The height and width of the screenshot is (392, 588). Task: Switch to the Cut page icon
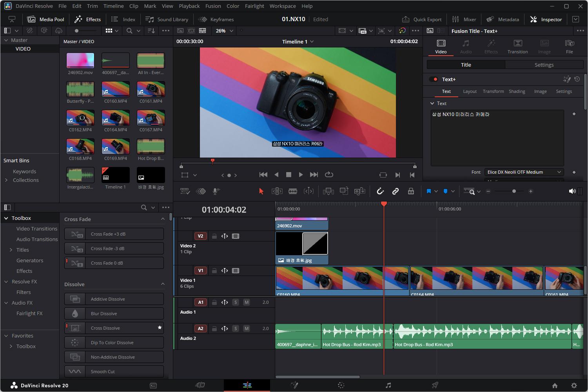pyautogui.click(x=200, y=385)
